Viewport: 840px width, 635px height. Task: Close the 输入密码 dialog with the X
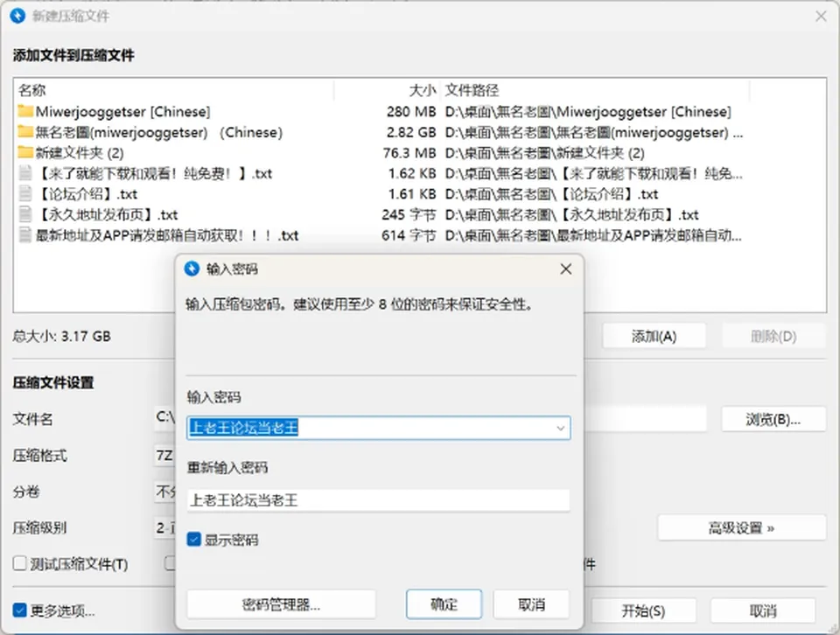[x=566, y=269]
